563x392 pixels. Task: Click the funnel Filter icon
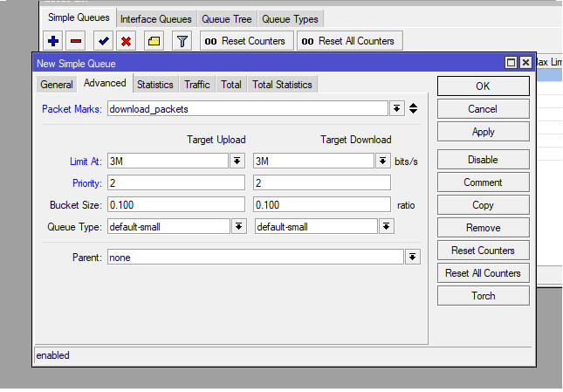182,41
